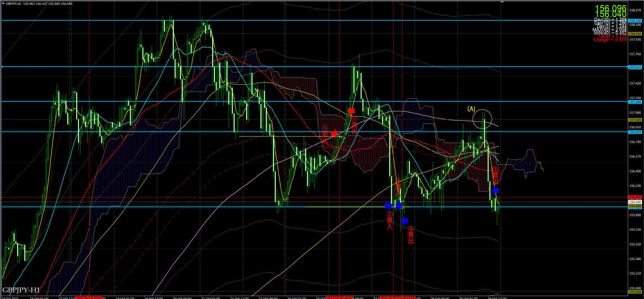Click the yellow circle marked (A)
Viewport: 644px width, 299px height.
pos(482,119)
